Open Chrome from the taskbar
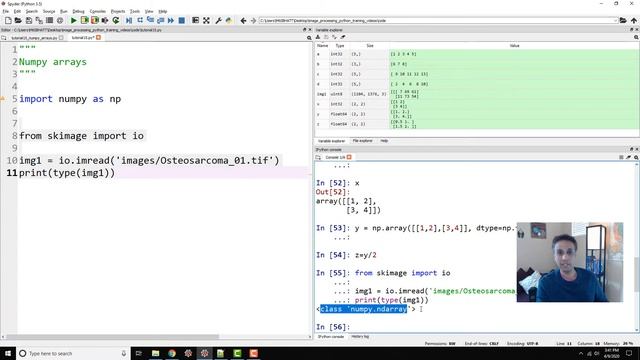640x360 pixels. pos(172,353)
